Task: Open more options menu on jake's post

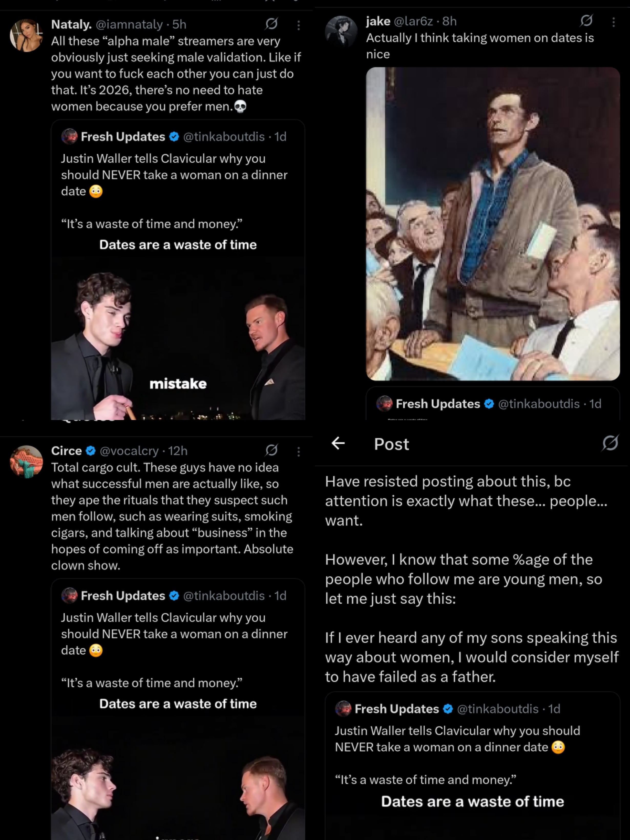Action: [613, 22]
